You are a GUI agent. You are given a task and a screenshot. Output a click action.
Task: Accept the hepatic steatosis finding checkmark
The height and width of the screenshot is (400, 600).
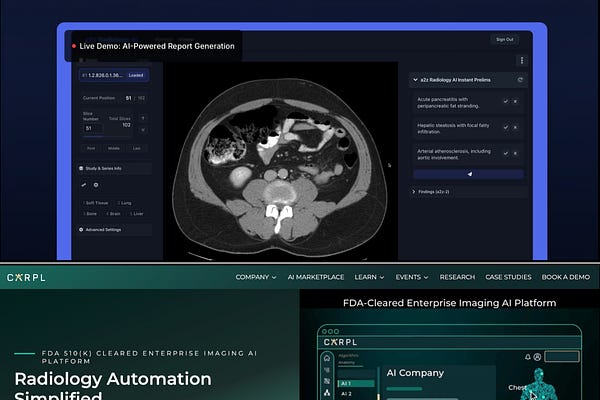tap(506, 127)
